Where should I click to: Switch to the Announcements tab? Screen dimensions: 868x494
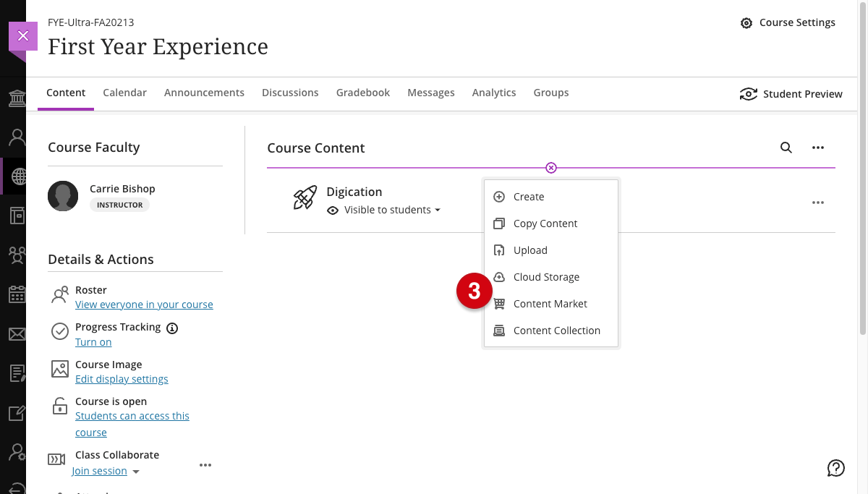coord(204,93)
